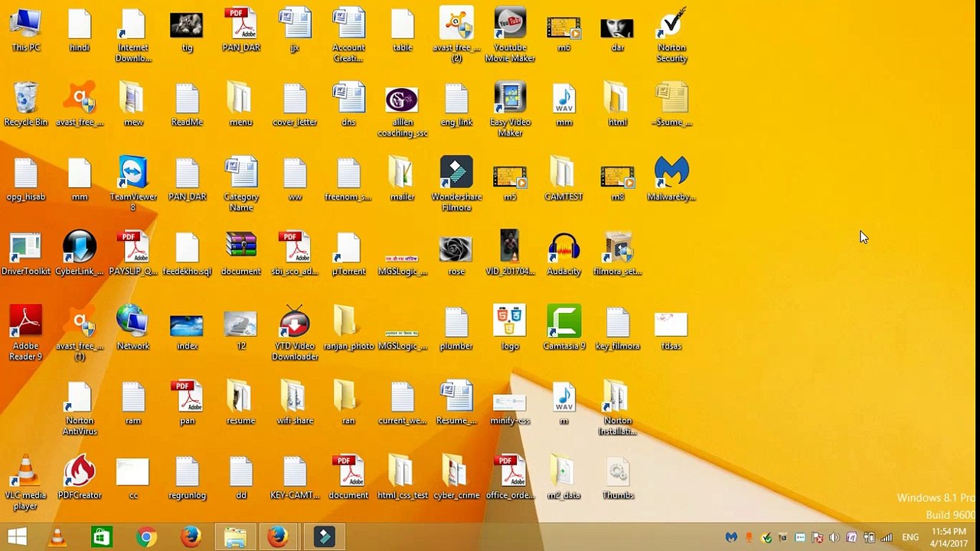Select the logo HTML file icon
Image resolution: width=980 pixels, height=551 pixels.
(x=510, y=328)
